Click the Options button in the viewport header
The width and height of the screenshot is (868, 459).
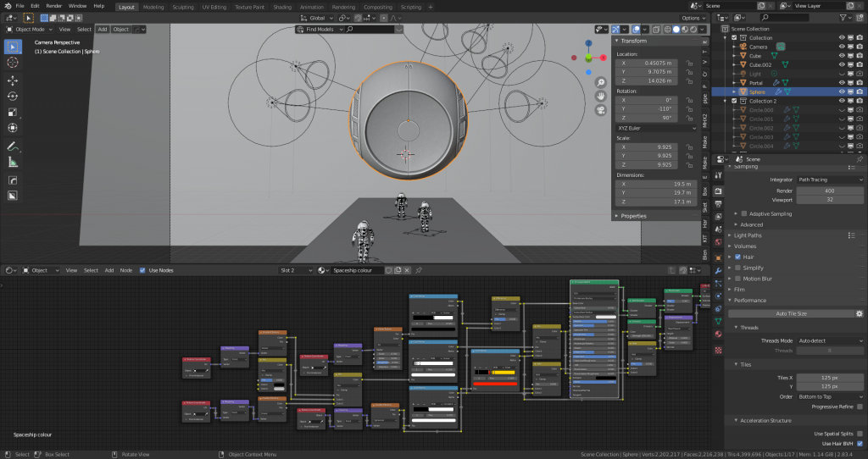[693, 18]
